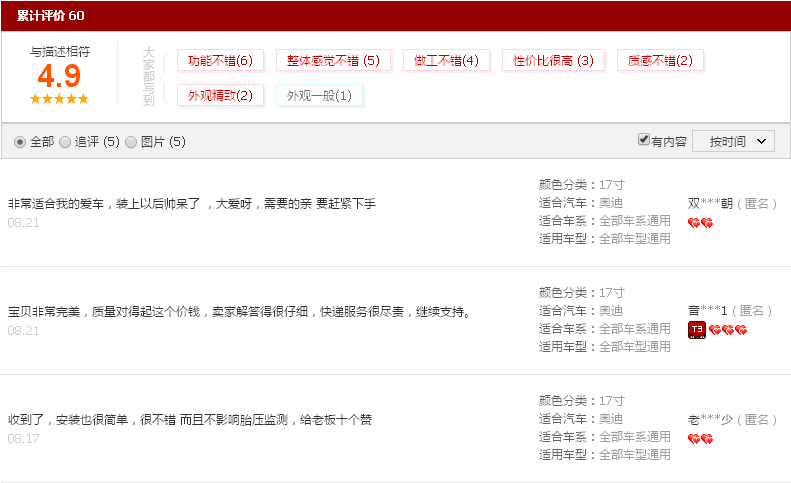Filter reviews by 整体感觉不错 (5) tag

tap(333, 61)
